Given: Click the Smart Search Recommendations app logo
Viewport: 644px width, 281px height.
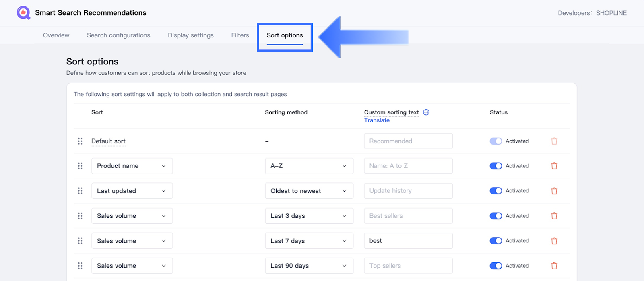Looking at the screenshot, I should point(23,13).
